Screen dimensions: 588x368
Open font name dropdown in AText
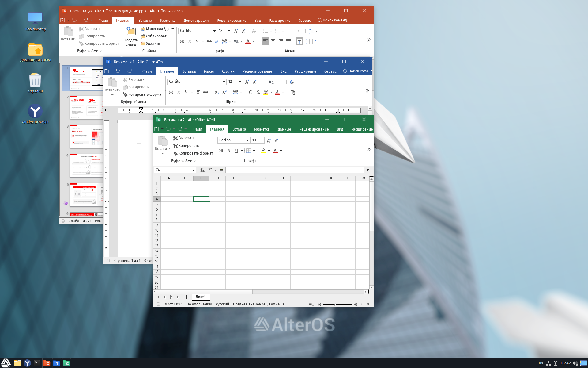click(224, 82)
